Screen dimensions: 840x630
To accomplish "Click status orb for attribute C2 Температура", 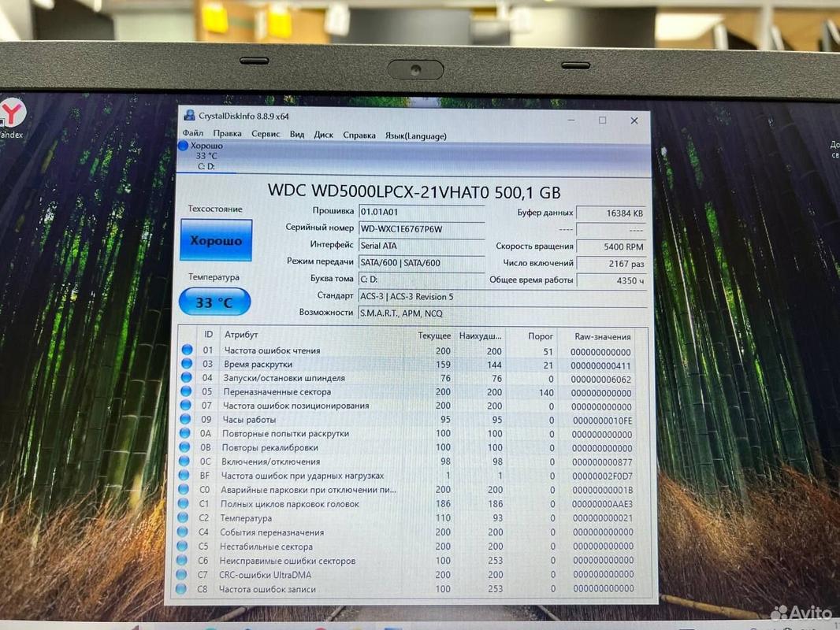I will click(183, 517).
